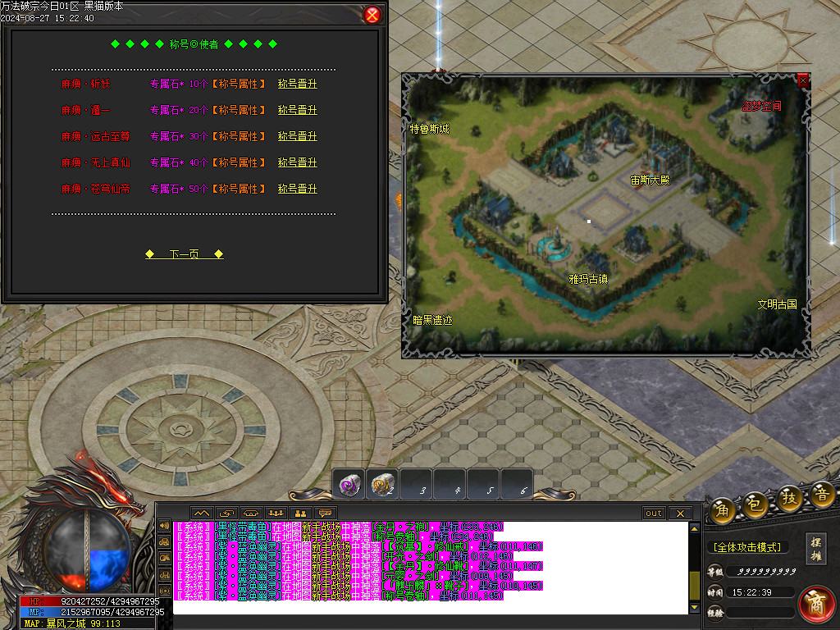Viewport: 840px width, 630px height.
Task: Open the character (角) panel button
Action: click(723, 509)
